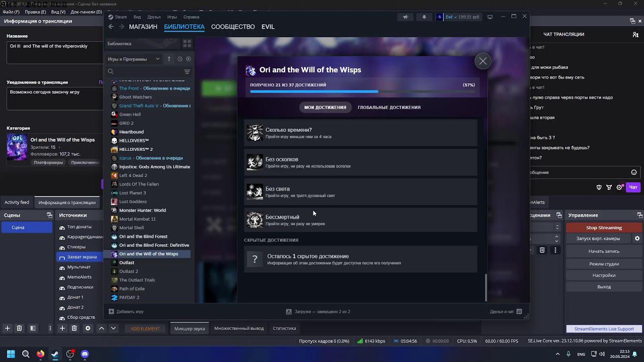Select Path of Exile in library
Viewport: 644px width, 362px height.
pos(132,289)
